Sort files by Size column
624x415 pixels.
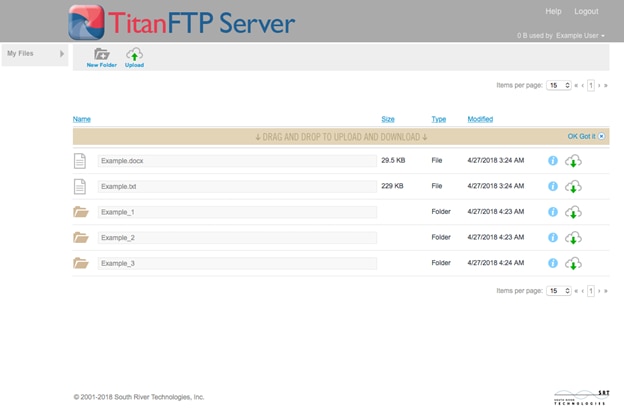coord(388,119)
